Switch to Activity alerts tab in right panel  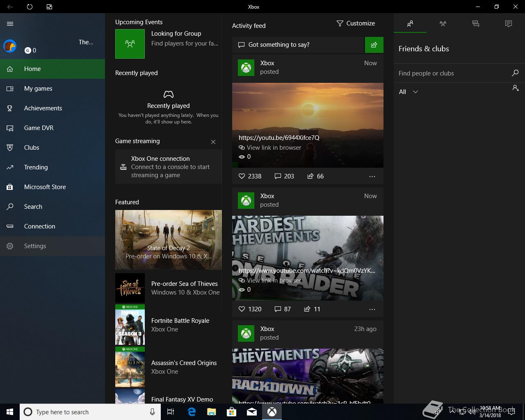pos(509,24)
